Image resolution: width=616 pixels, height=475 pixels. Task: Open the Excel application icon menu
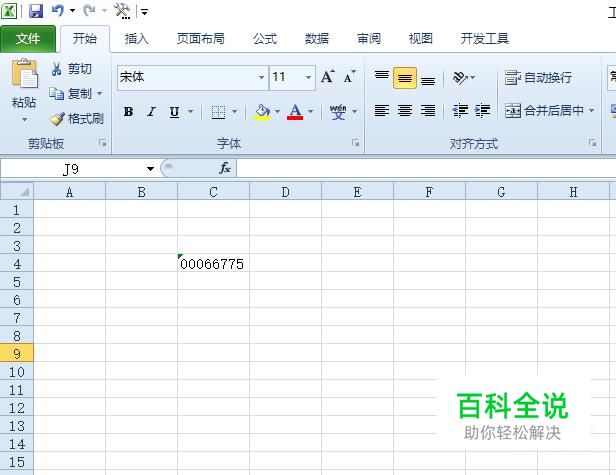tap(9, 11)
